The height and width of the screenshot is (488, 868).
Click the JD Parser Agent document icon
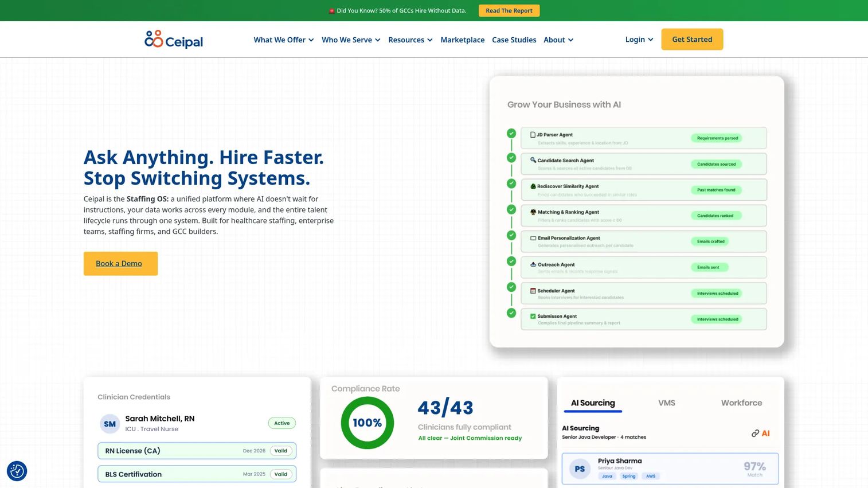coord(533,135)
